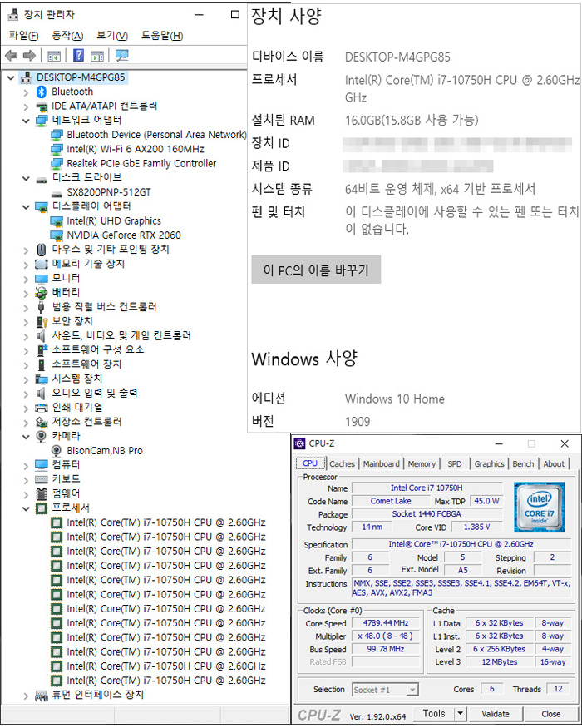
Task: Click the keyboard (키보드) category icon
Action: click(42, 479)
